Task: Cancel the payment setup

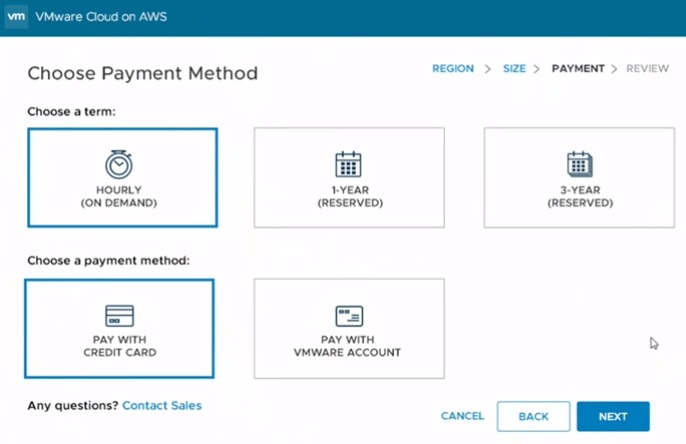Action: (x=462, y=416)
